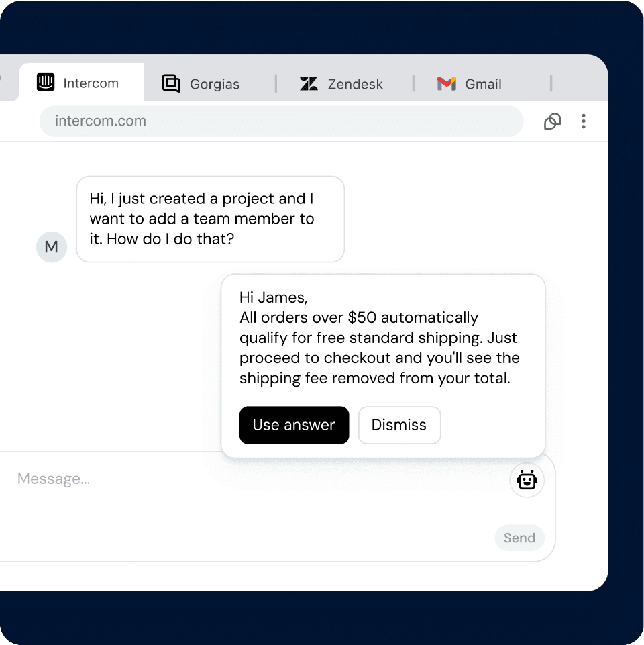Viewport: 644px width, 645px height.
Task: Click the Intercom logo icon in the tab
Action: pos(46,83)
